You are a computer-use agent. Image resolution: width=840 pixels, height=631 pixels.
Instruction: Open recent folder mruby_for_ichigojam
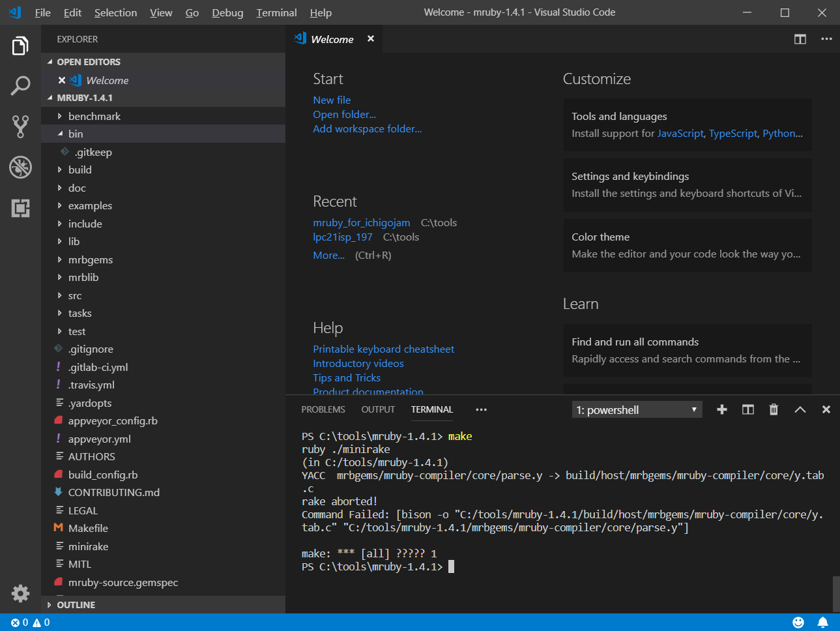tap(362, 222)
